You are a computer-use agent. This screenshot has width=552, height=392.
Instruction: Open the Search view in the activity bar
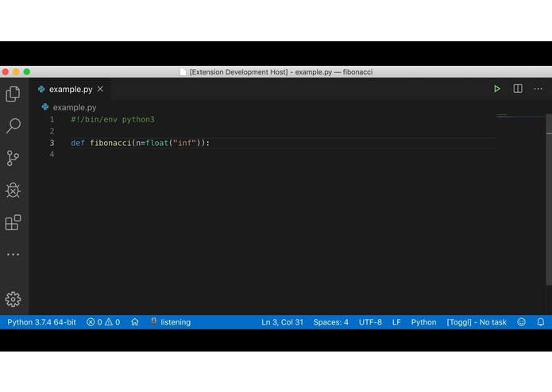[x=13, y=126]
